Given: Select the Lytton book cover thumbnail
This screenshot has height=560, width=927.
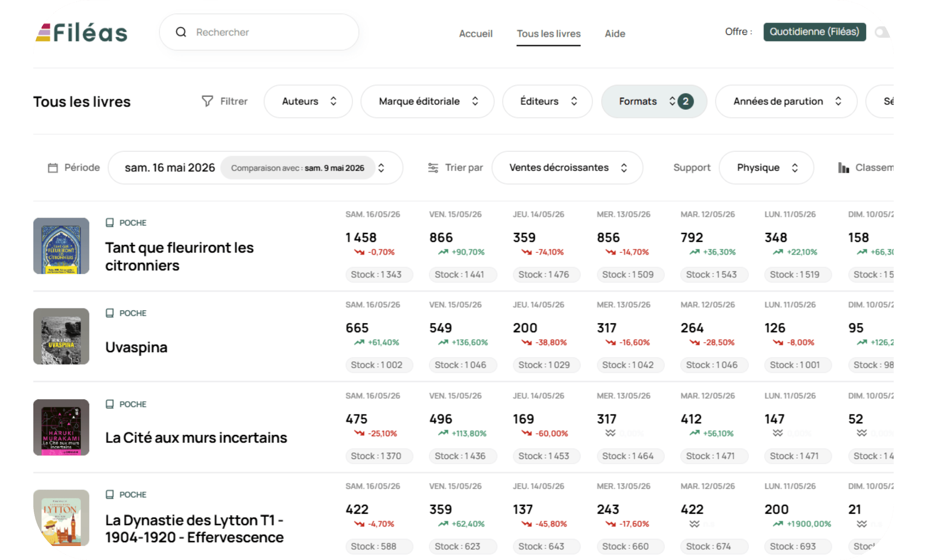Looking at the screenshot, I should pos(61,518).
